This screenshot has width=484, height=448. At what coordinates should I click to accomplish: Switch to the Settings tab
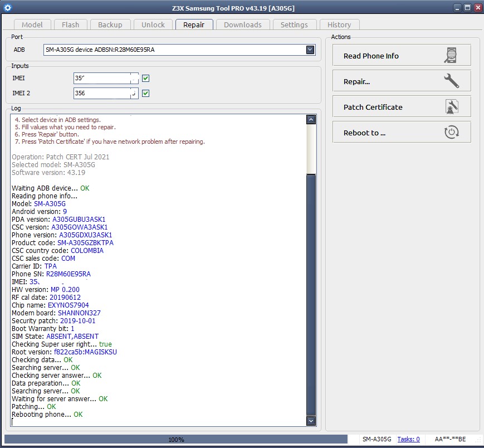294,25
